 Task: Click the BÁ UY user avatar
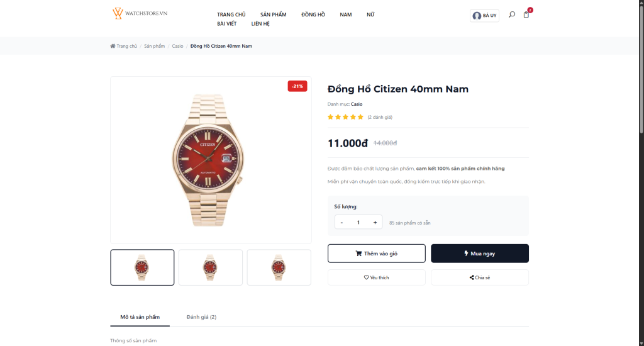tap(477, 16)
